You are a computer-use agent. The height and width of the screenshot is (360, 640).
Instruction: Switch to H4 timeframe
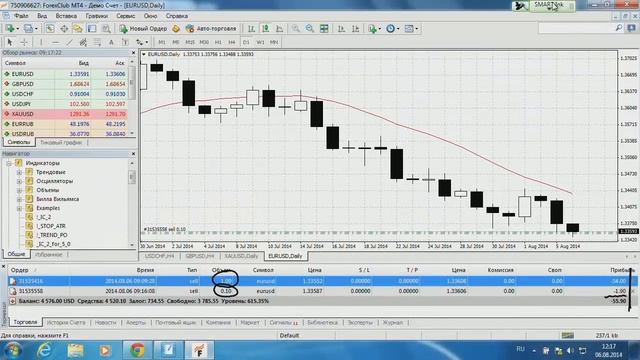232,42
